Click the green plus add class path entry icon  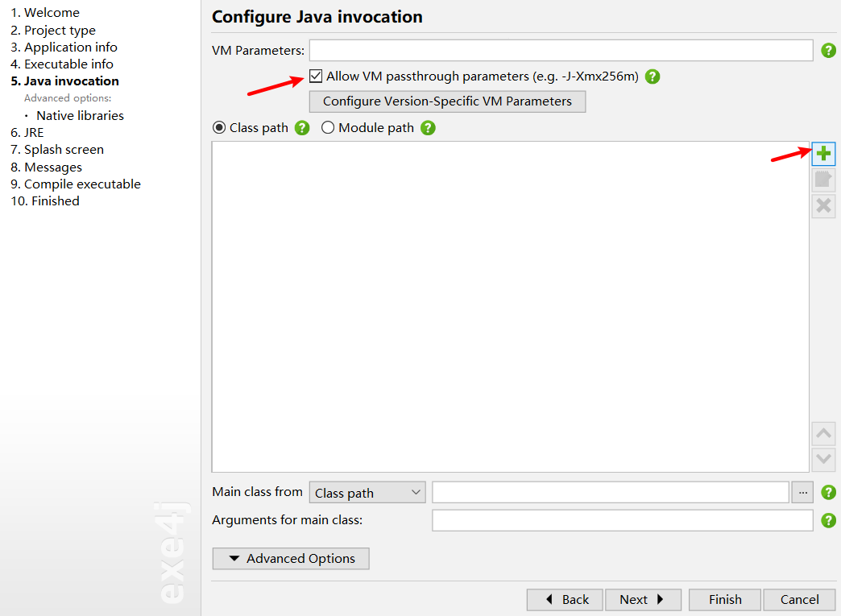click(823, 154)
